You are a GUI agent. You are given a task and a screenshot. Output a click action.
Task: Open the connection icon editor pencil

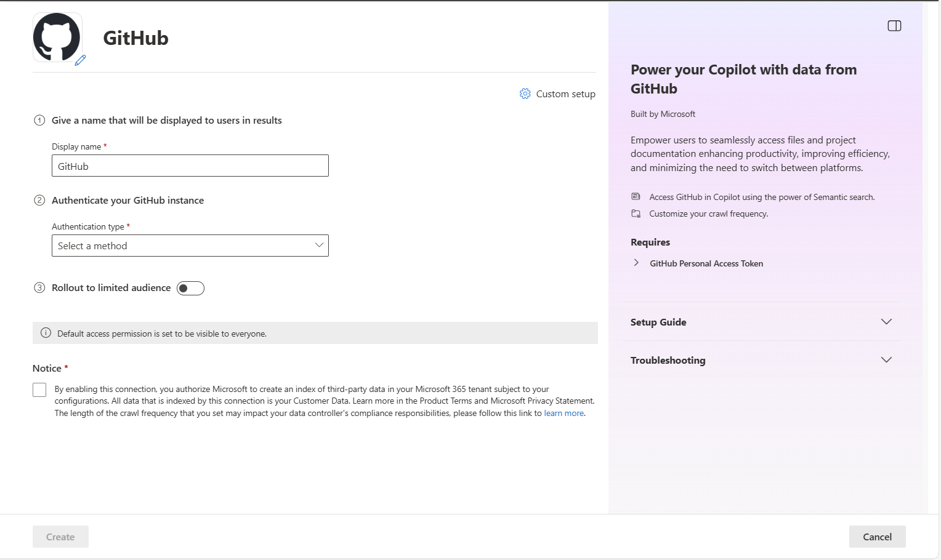click(80, 61)
